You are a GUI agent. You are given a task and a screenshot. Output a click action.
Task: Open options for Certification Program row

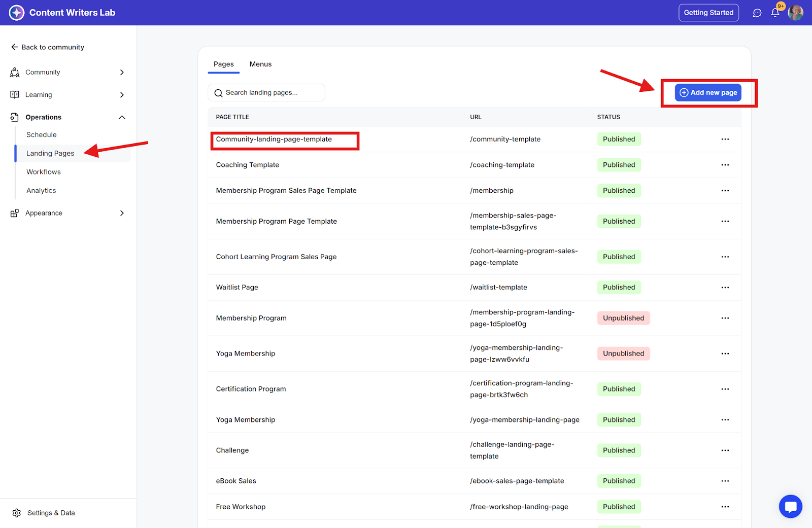pos(725,389)
